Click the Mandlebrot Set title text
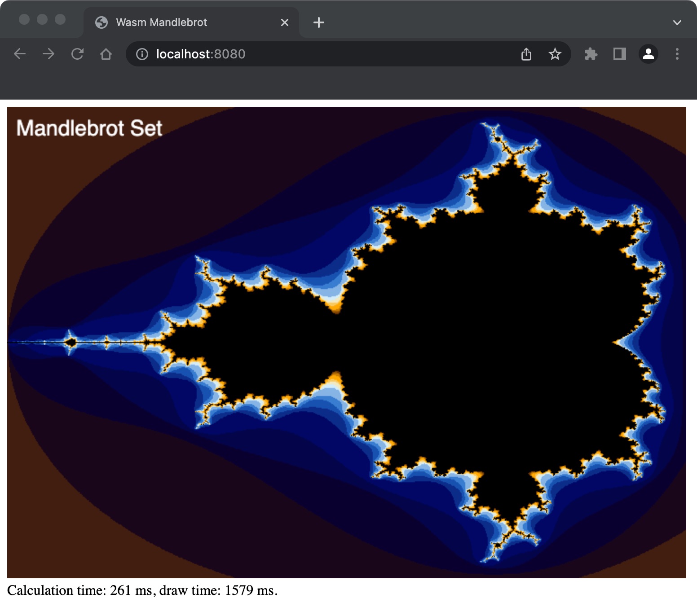697x616 pixels. pyautogui.click(x=89, y=128)
